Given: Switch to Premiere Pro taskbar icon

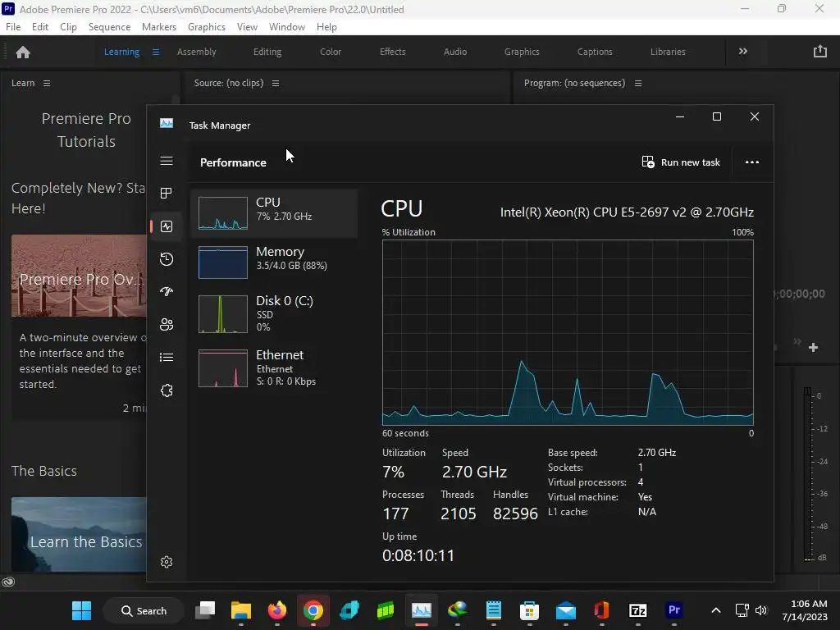Looking at the screenshot, I should coord(674,610).
